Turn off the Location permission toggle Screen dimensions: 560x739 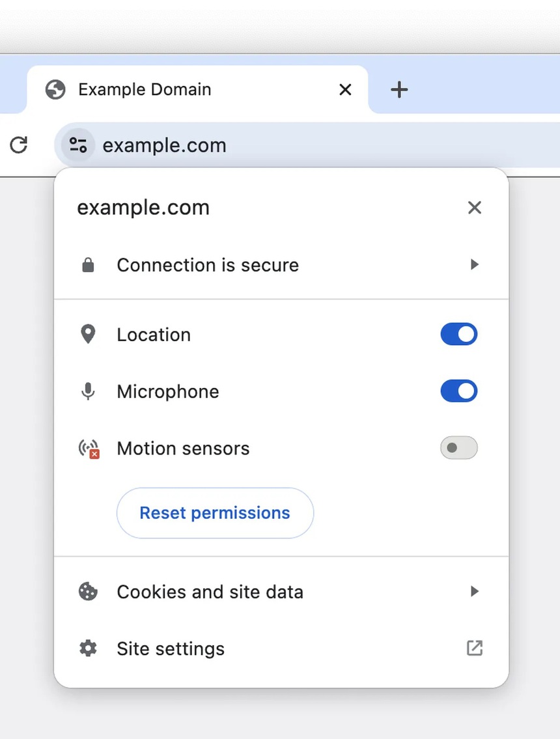[x=458, y=335]
